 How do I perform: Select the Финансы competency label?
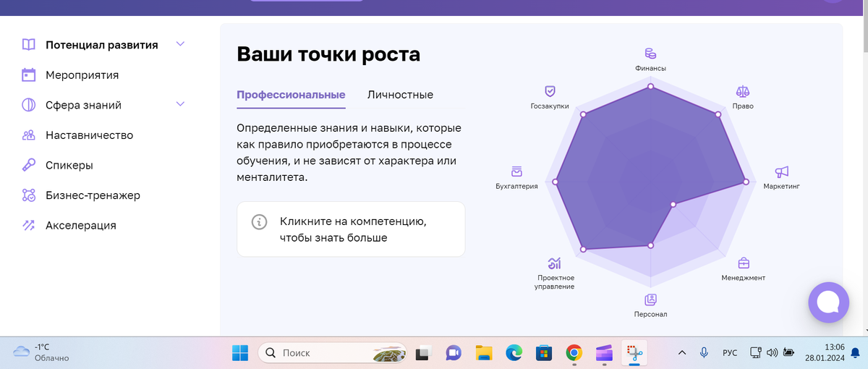650,68
